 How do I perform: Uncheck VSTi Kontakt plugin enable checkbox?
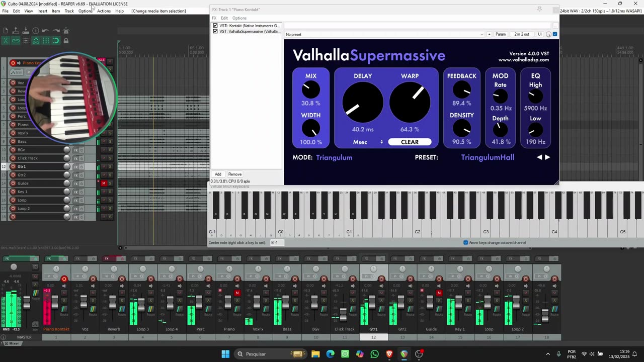(215, 26)
